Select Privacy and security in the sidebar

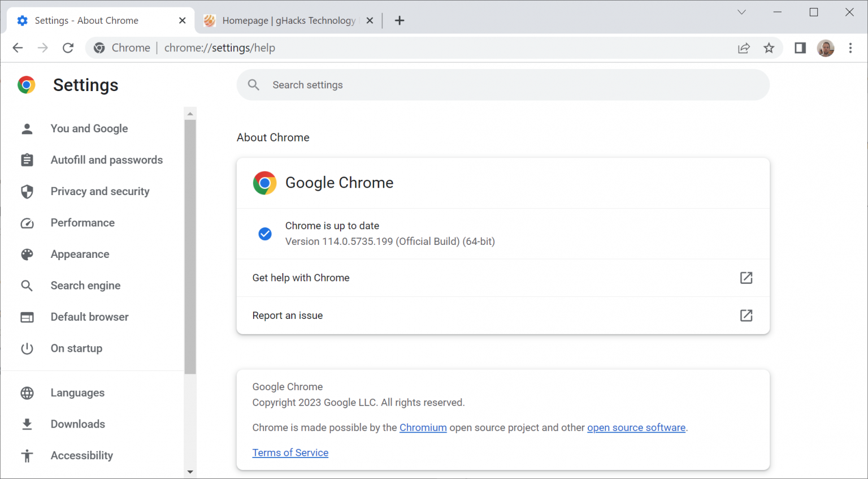99,191
